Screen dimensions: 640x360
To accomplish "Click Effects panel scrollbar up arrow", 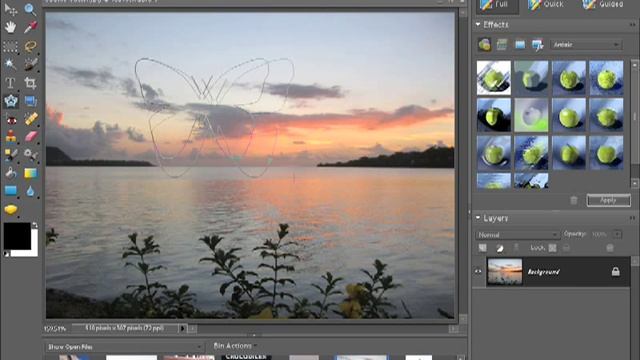I will (x=635, y=65).
